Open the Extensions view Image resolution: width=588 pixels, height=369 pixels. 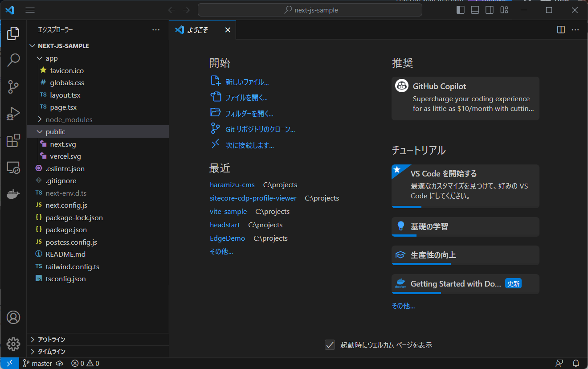13,141
